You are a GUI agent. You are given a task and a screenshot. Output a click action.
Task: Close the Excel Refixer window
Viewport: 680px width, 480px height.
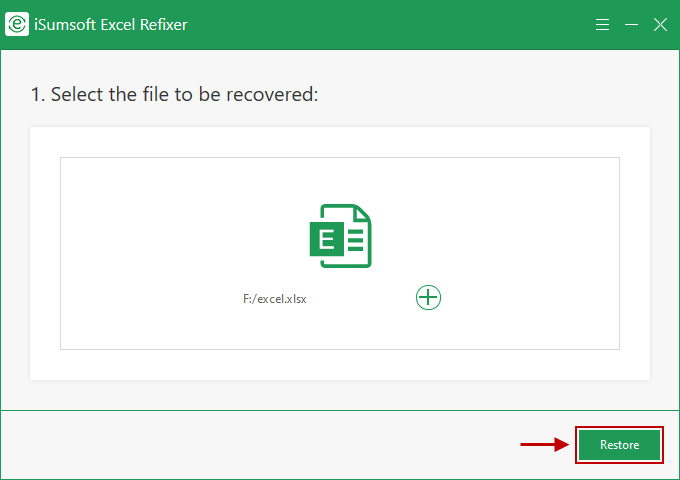660,25
